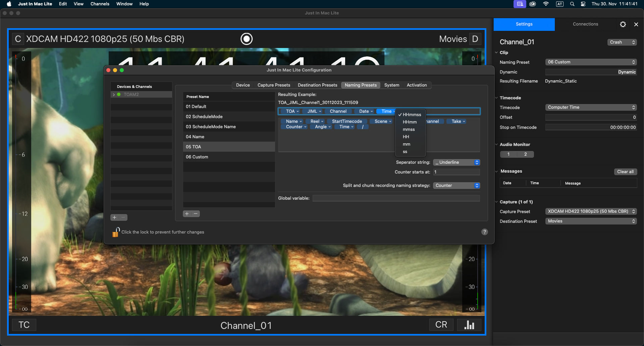
Task: Remove device with the minus button
Action: [123, 217]
